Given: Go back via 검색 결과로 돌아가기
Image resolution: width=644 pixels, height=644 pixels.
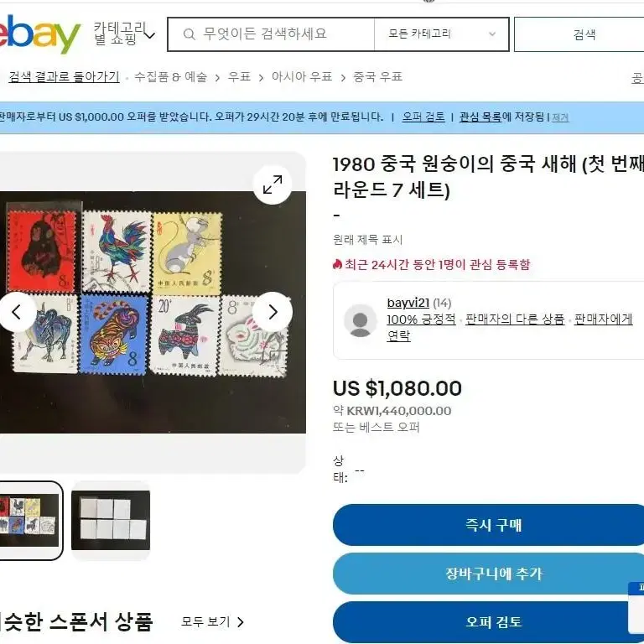Looking at the screenshot, I should click(64, 77).
